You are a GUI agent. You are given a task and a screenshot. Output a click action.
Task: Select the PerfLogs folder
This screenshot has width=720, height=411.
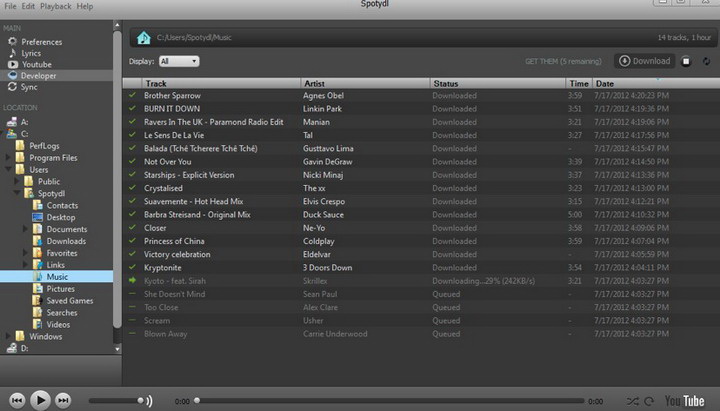(44, 146)
